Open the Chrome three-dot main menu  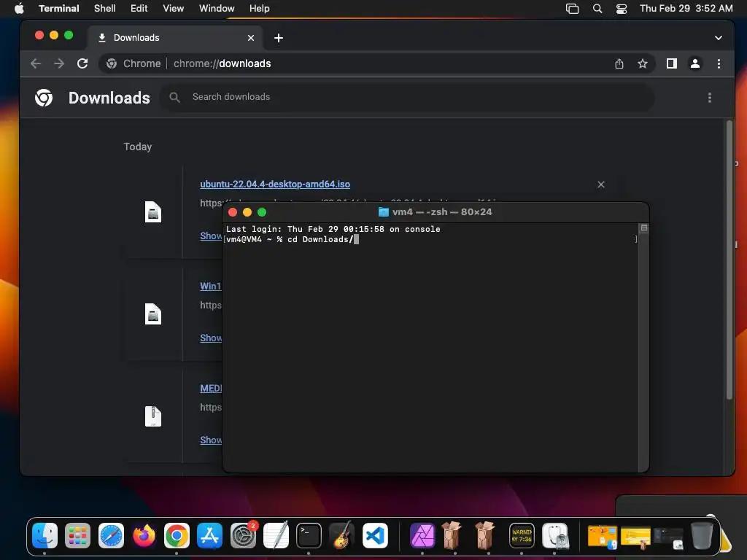coord(719,63)
